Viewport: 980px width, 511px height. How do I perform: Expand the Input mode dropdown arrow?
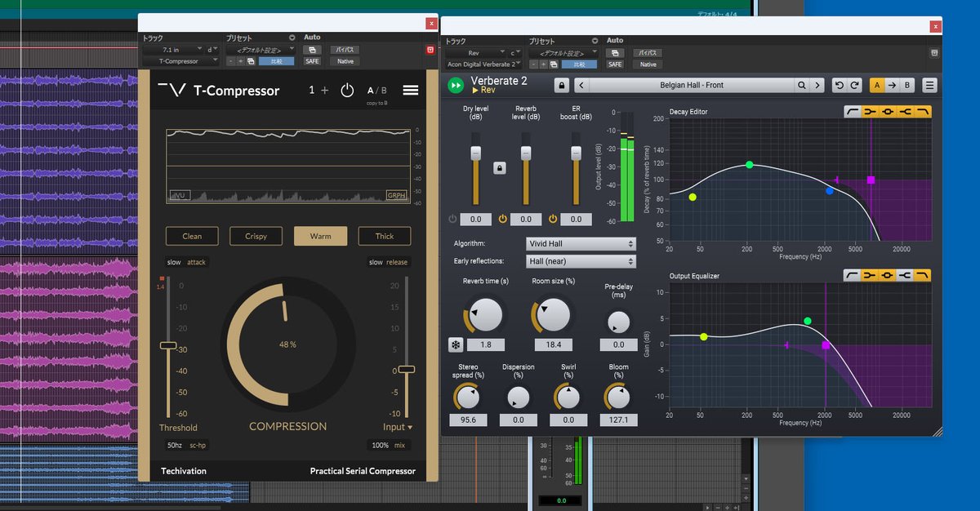pos(410,428)
